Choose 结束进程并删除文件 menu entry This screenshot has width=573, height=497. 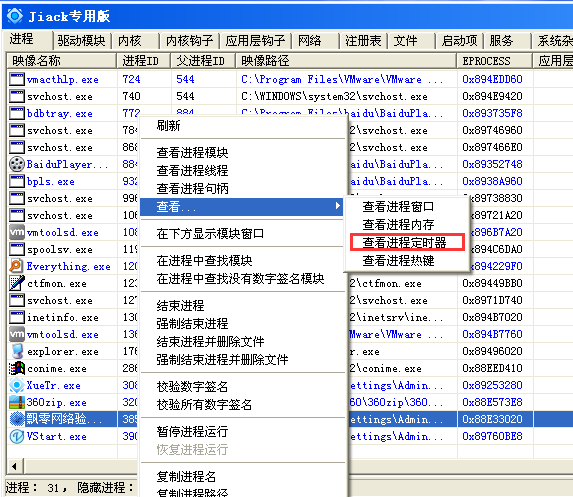pos(243,341)
